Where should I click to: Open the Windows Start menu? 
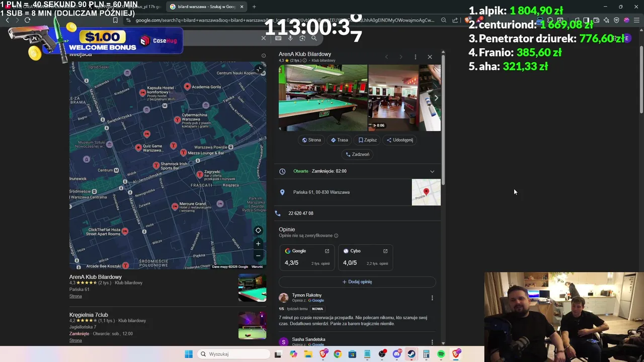(189, 354)
